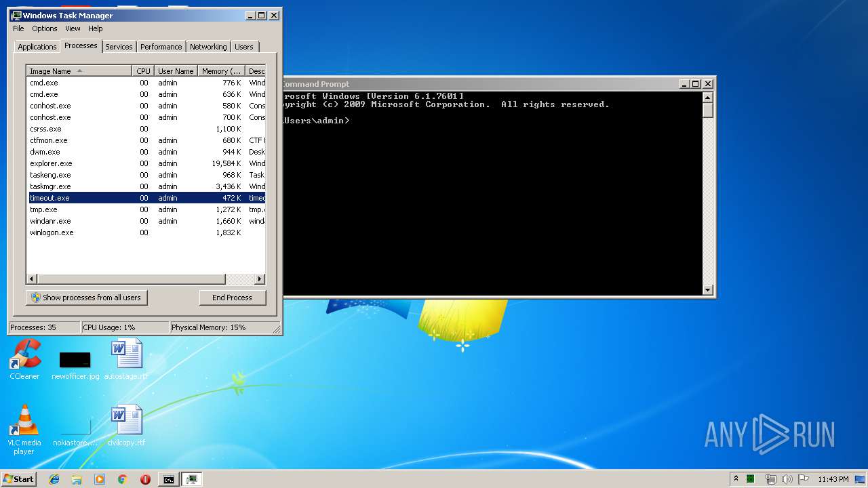Switch to the Users tab
Viewport: 868px width, 488px height.
click(244, 47)
